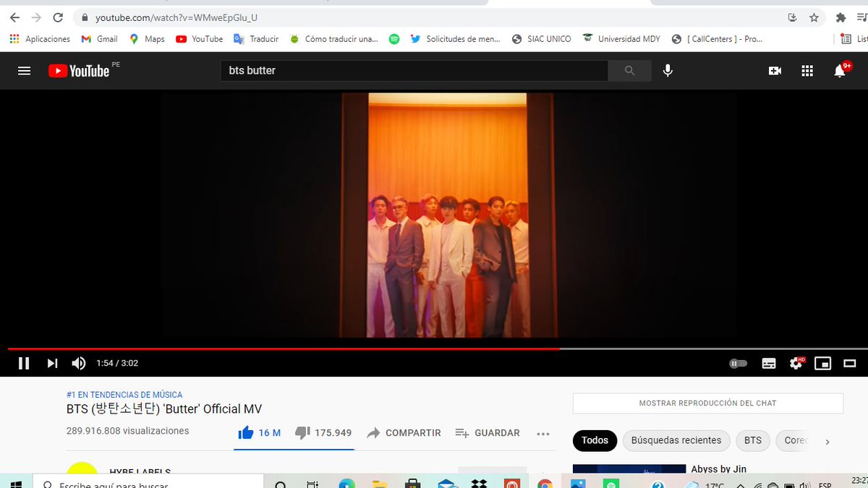Go back to the previous browser page
Screen dimensions: 868x488
point(14,17)
